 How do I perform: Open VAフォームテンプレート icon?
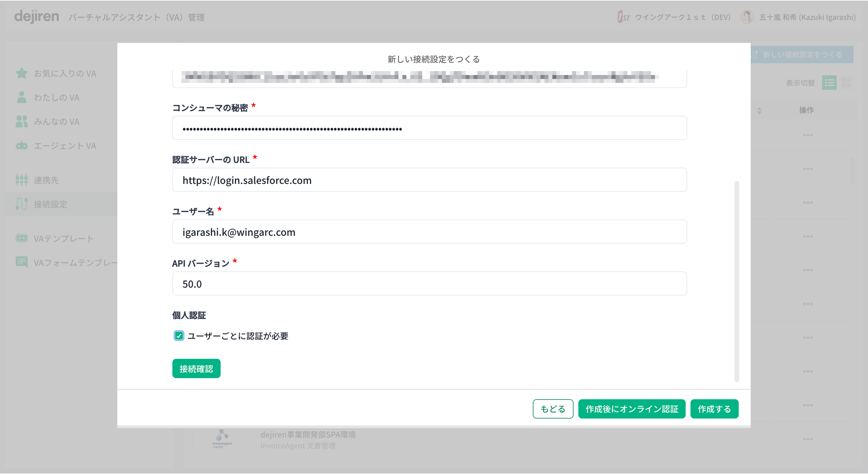22,262
